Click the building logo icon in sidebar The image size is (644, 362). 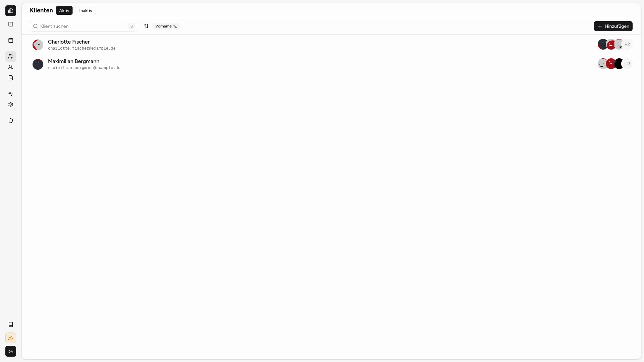pos(11,11)
